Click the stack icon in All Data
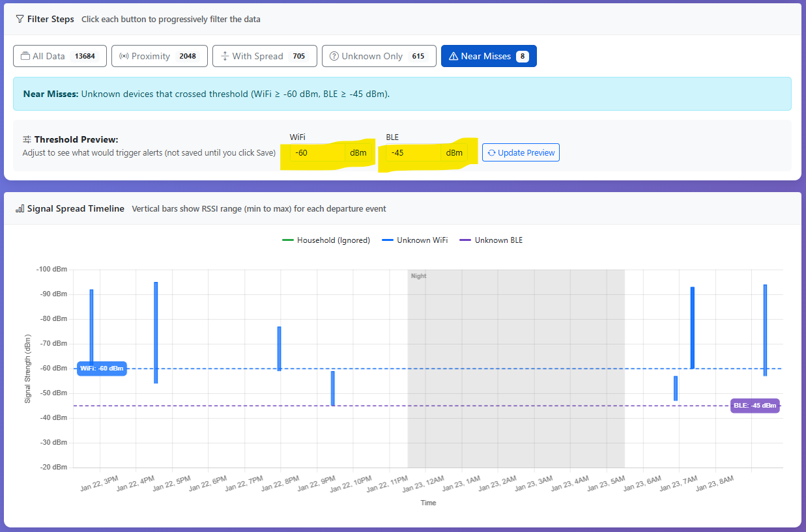The height and width of the screenshot is (532, 806). click(x=25, y=56)
